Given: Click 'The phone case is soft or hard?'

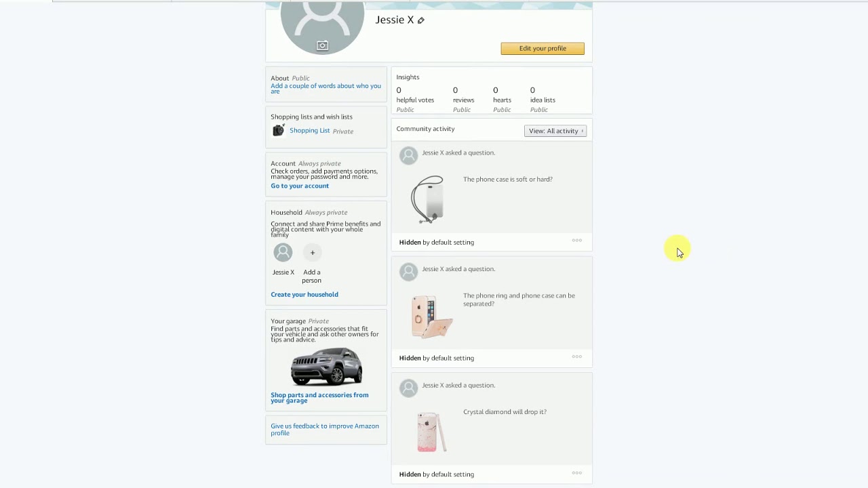Looking at the screenshot, I should pos(508,179).
